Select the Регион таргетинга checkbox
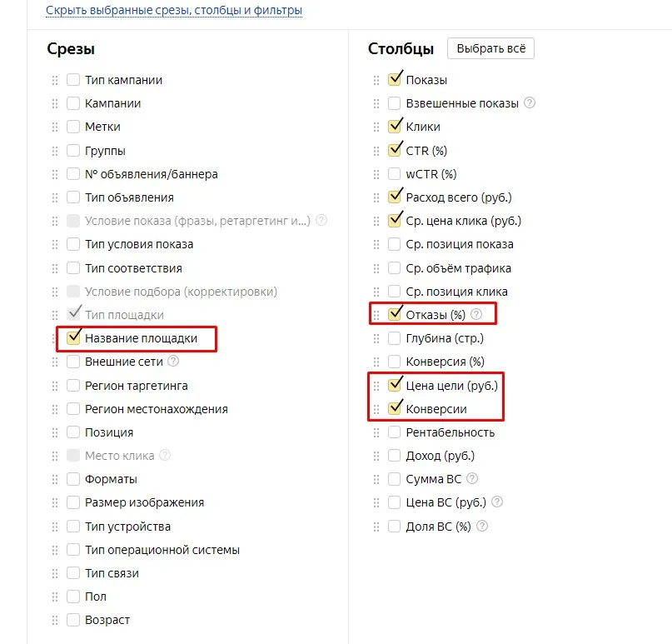 tap(73, 386)
